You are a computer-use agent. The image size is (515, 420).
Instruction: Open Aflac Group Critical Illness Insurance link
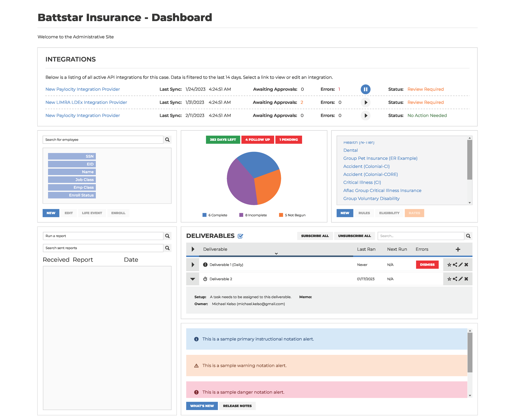382,191
